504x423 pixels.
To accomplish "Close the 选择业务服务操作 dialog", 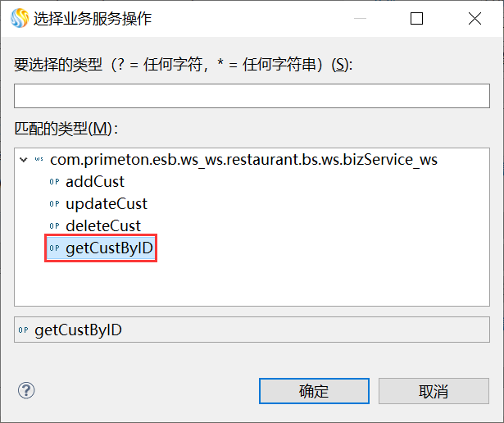I will tap(474, 18).
